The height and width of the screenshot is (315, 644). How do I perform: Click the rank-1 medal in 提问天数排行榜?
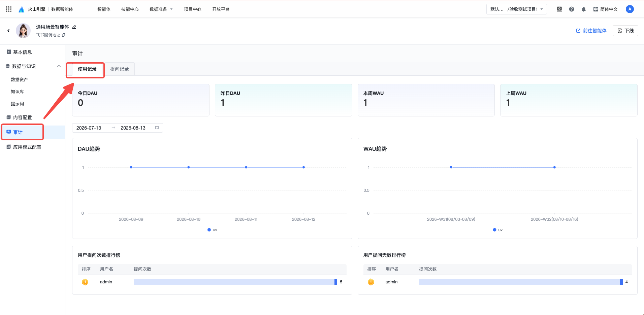pyautogui.click(x=371, y=282)
